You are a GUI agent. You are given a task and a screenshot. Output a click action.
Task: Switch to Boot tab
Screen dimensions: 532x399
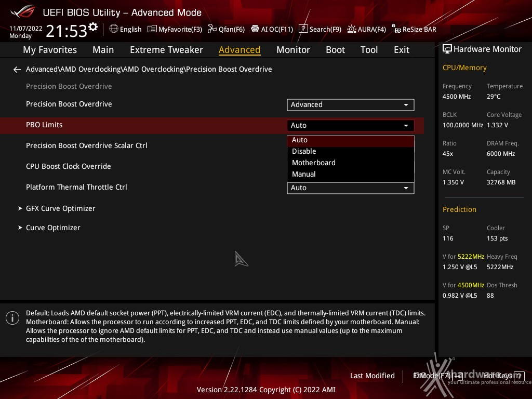click(335, 50)
